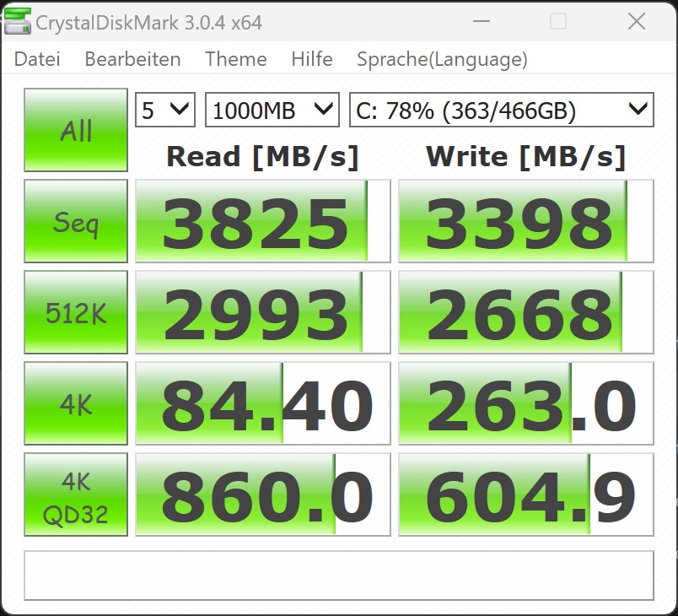Click the 4K QD32 write result 604.9

click(x=526, y=494)
